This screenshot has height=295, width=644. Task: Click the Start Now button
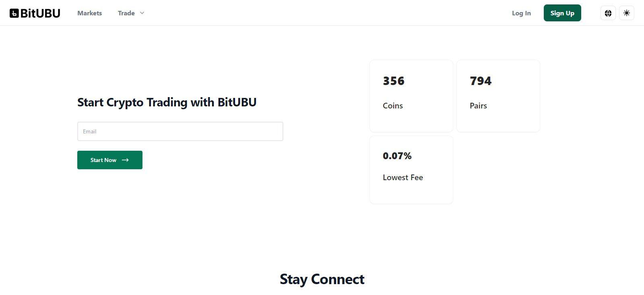110,160
